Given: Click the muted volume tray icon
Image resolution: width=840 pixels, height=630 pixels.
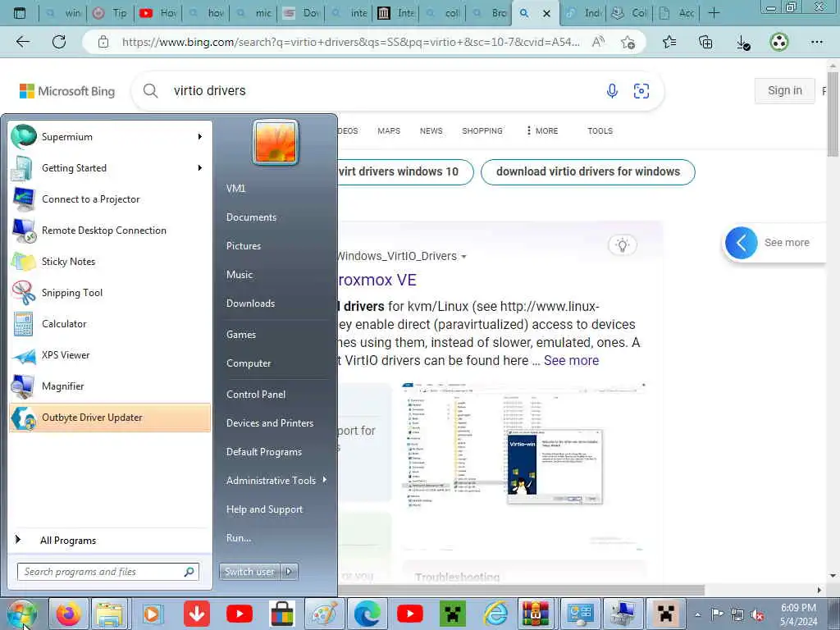Looking at the screenshot, I should pyautogui.click(x=757, y=615).
